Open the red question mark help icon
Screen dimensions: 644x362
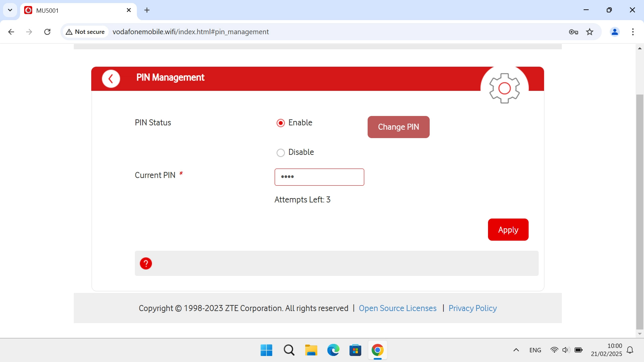pyautogui.click(x=146, y=263)
